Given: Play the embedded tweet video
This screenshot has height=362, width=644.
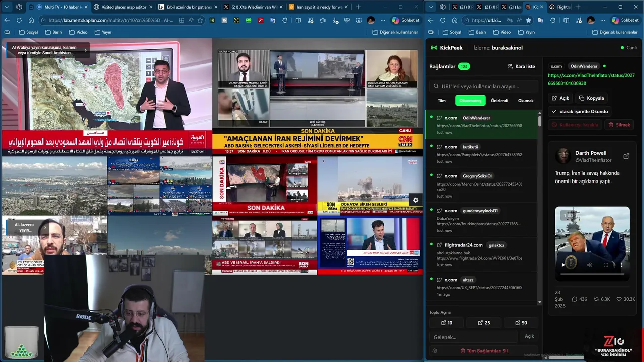Looking at the screenshot, I should 563,265.
